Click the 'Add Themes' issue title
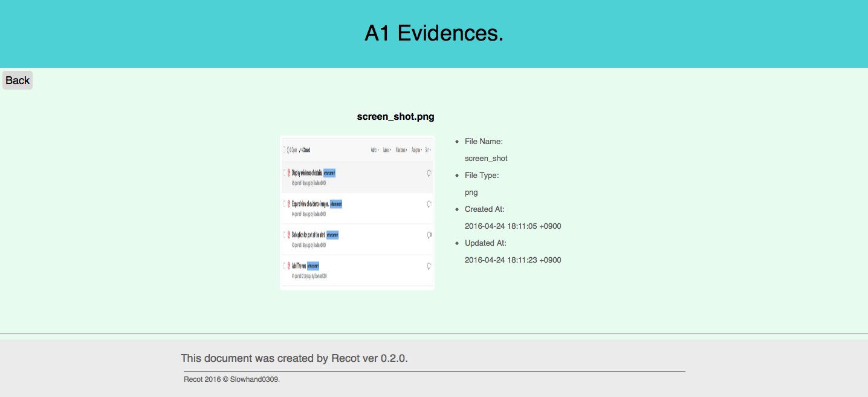Image resolution: width=868 pixels, height=397 pixels. coord(299,266)
